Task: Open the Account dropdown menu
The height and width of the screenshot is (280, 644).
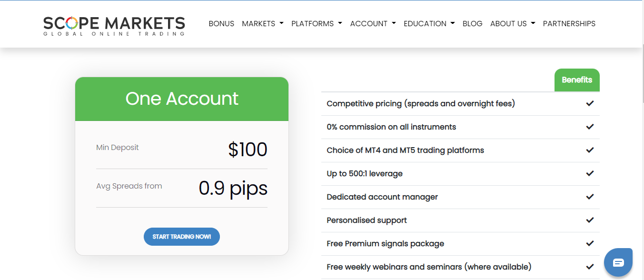Action: click(373, 23)
